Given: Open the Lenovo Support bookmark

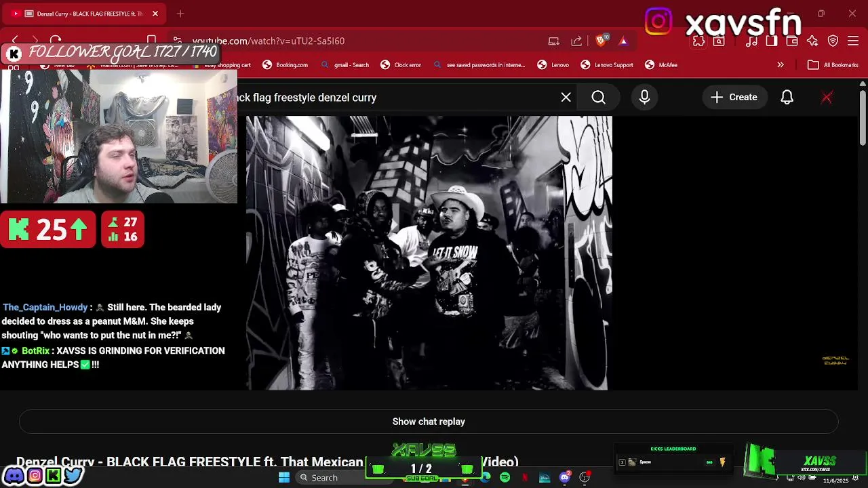Looking at the screenshot, I should point(607,65).
